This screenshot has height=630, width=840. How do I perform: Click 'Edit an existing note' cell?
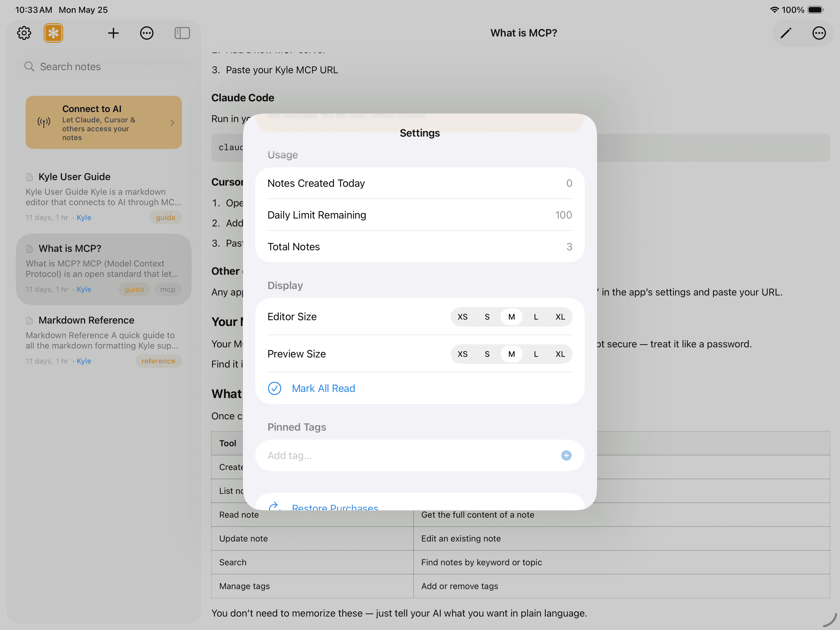click(622, 538)
